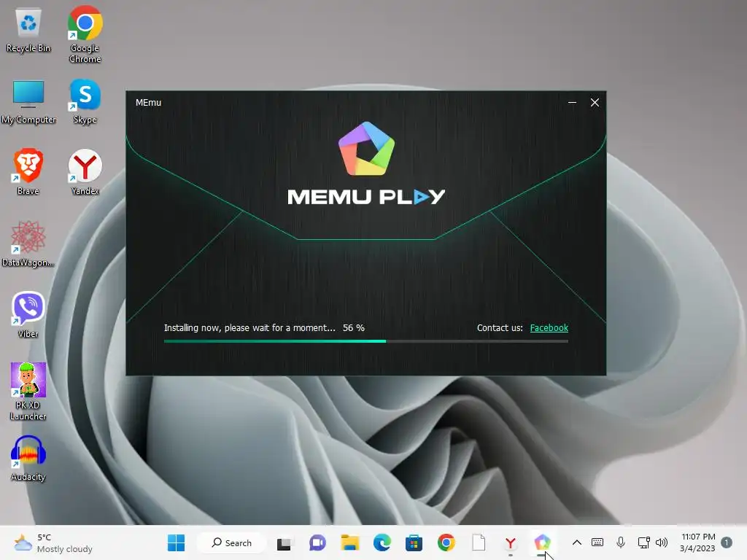Open the Recycle Bin desktop icon

tap(28, 31)
